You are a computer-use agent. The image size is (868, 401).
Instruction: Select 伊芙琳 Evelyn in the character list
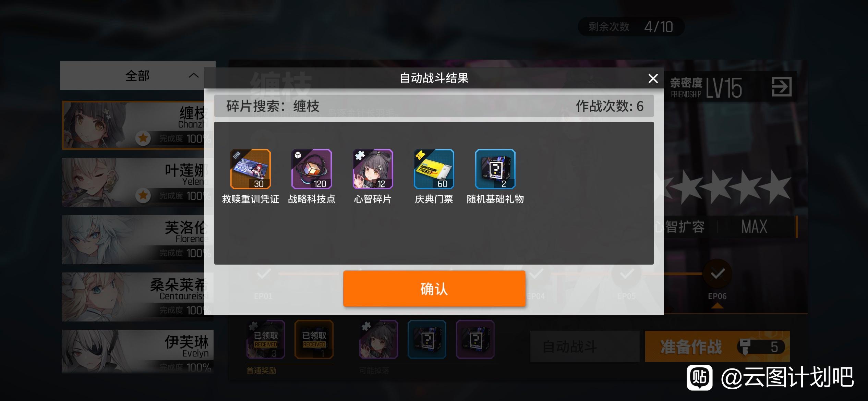[x=137, y=351]
